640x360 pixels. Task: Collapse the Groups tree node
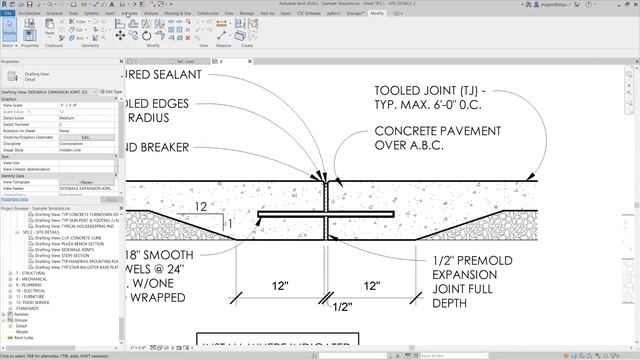click(4, 320)
